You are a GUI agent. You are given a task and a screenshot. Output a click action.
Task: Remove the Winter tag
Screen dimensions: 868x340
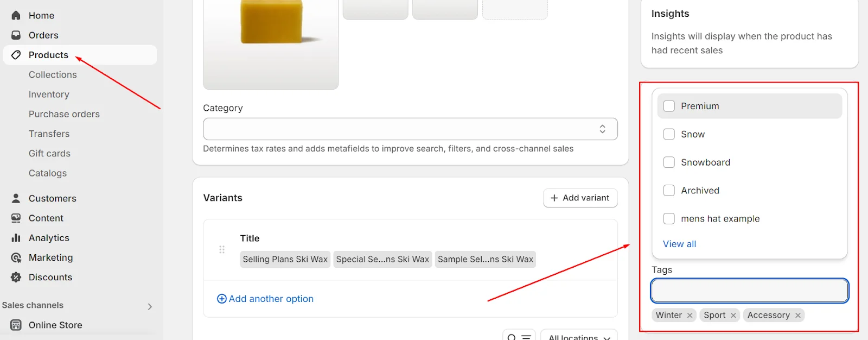click(690, 315)
